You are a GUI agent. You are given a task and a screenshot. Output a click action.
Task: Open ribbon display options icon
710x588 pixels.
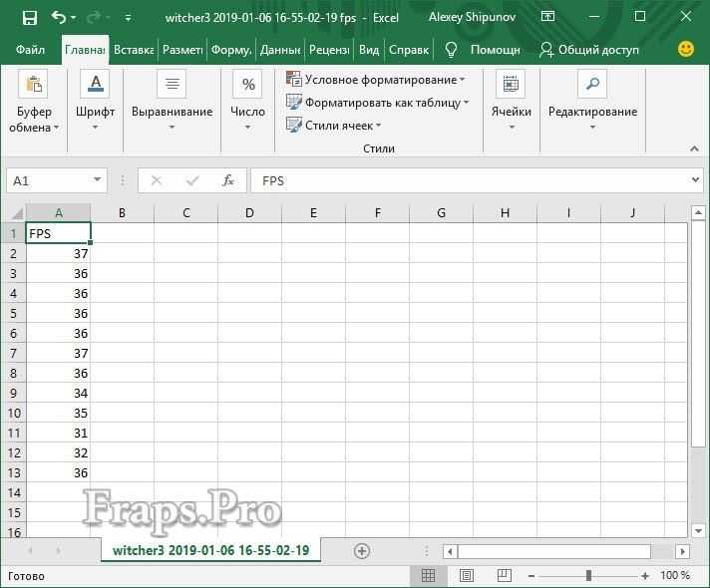[x=547, y=17]
